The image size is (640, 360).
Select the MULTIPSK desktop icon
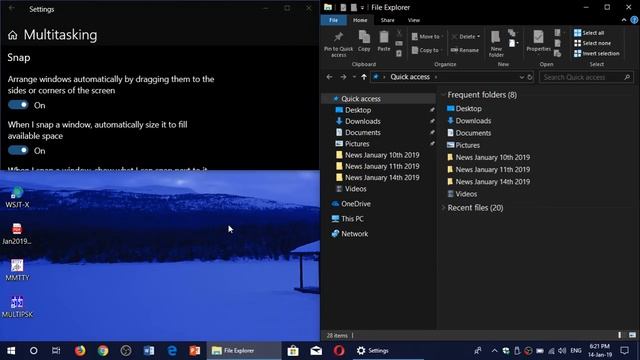coord(17,307)
